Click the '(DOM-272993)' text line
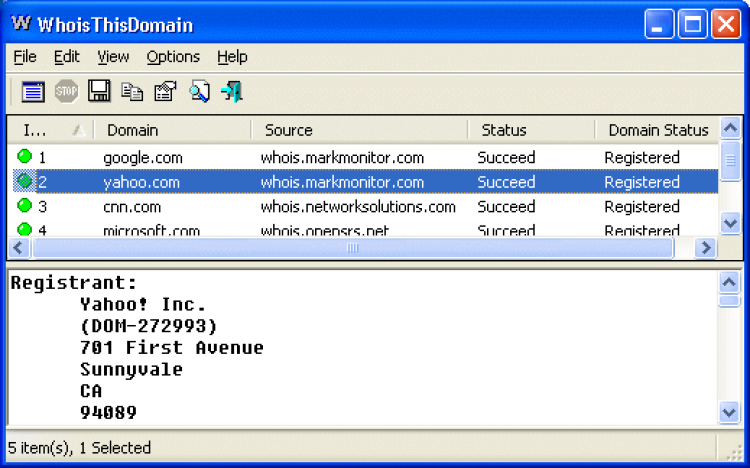 tap(148, 326)
